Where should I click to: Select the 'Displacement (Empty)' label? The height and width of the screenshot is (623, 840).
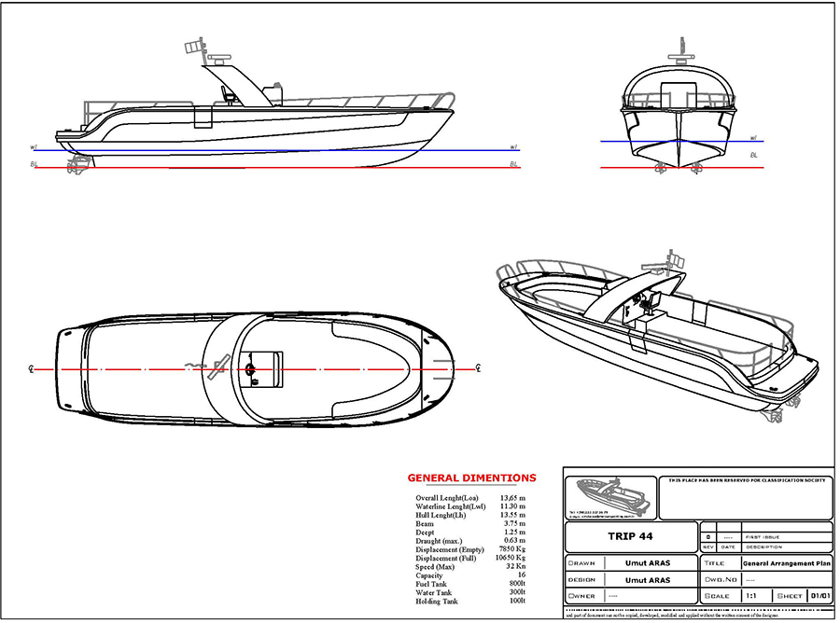pyautogui.click(x=450, y=549)
